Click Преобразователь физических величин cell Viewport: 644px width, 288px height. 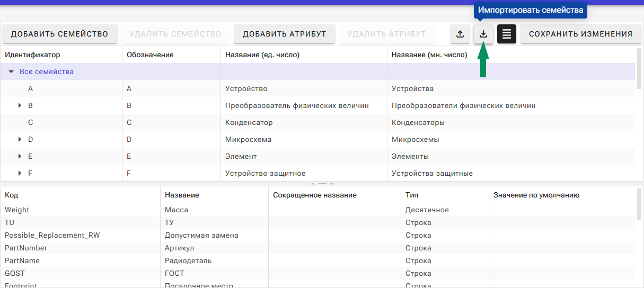pyautogui.click(x=304, y=105)
